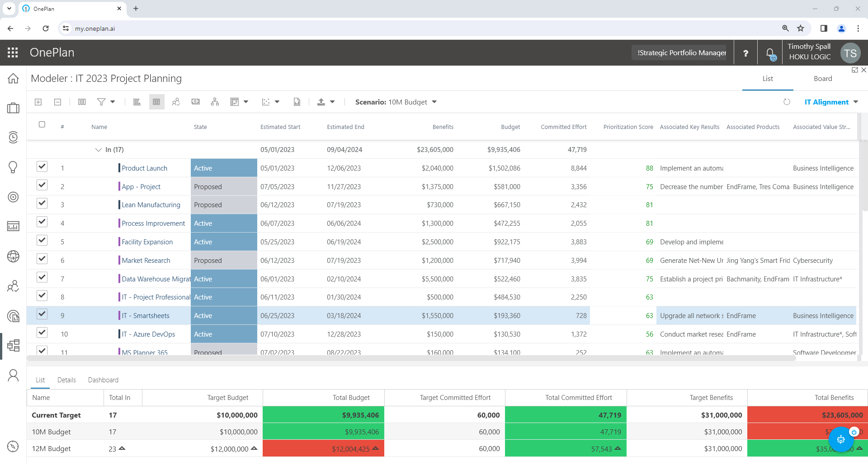Open the IT - Smartsheets project link
Viewport: 868px width, 466px height.
(146, 316)
